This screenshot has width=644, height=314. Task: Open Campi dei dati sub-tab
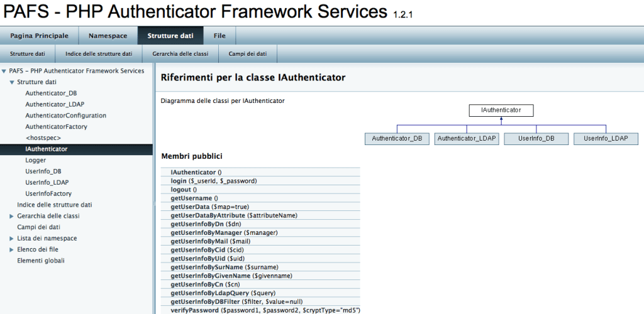[248, 54]
